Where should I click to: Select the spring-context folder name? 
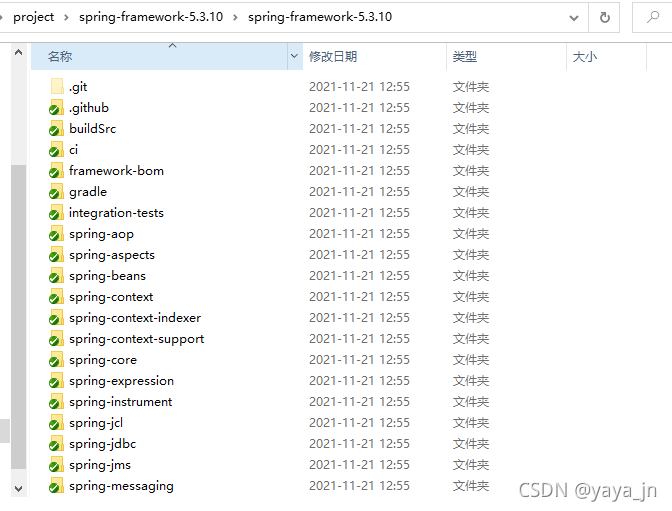111,297
